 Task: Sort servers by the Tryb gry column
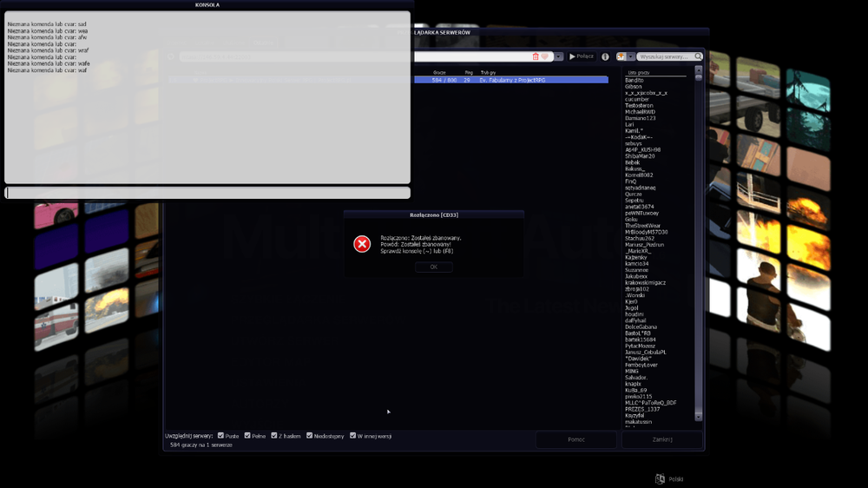coord(488,73)
